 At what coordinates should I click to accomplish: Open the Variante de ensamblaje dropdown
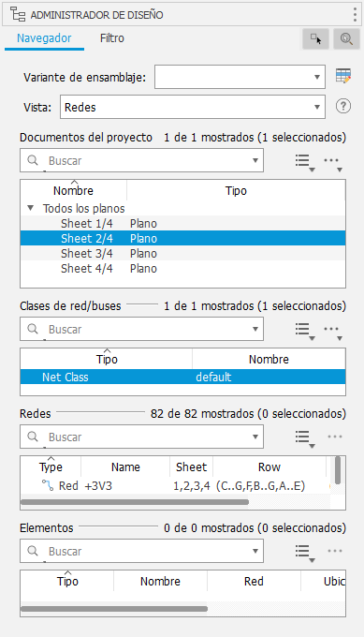click(317, 77)
